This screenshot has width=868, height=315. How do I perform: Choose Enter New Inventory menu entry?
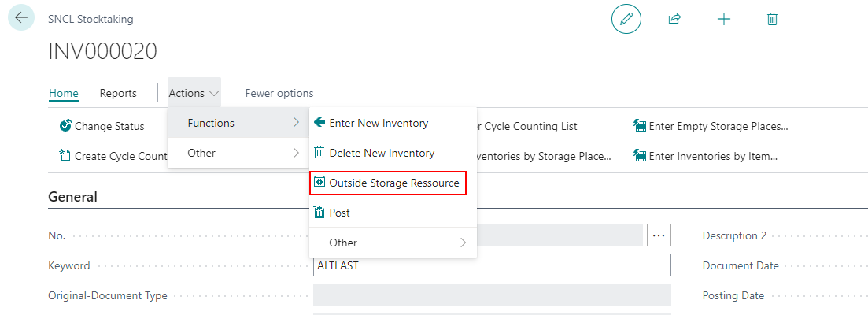click(378, 123)
